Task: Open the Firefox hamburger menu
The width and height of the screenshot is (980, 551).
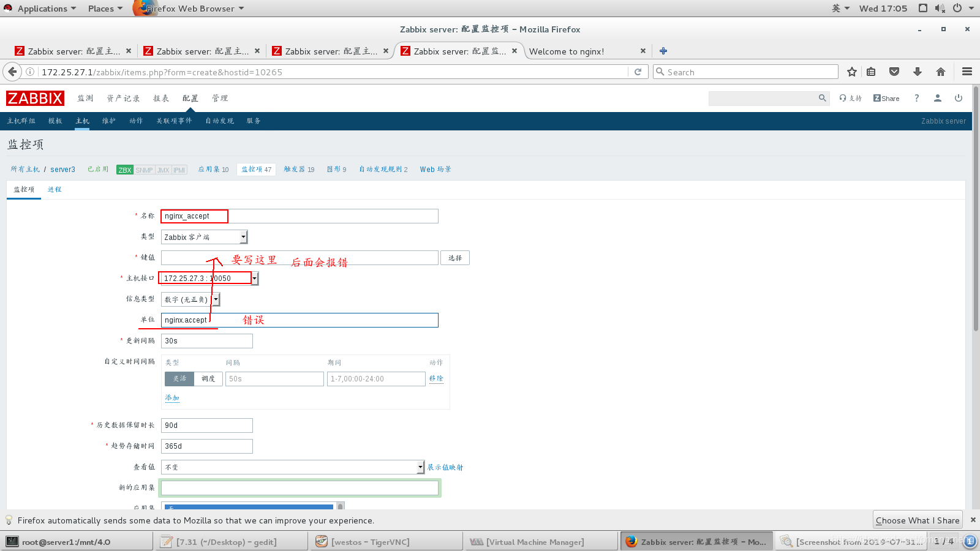Action: pos(967,72)
